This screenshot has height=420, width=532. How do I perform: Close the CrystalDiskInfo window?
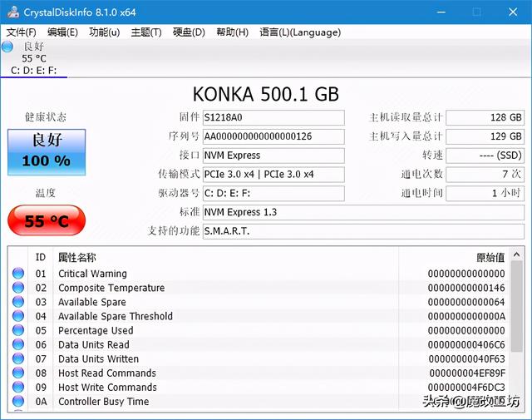(x=513, y=12)
